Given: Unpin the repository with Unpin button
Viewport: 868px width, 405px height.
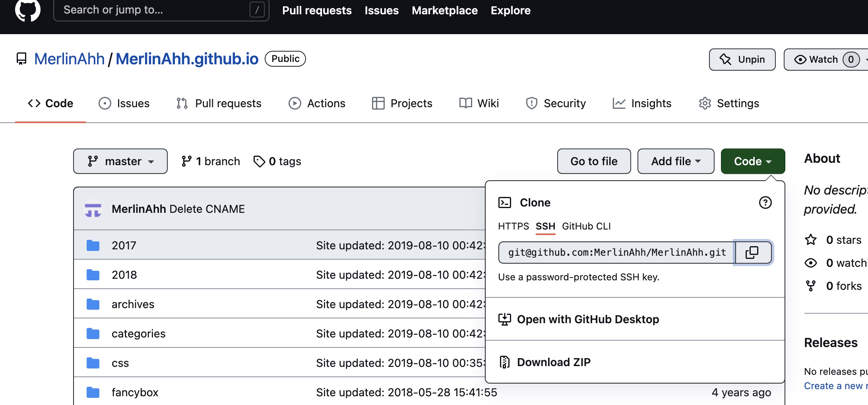Looking at the screenshot, I should (x=742, y=60).
